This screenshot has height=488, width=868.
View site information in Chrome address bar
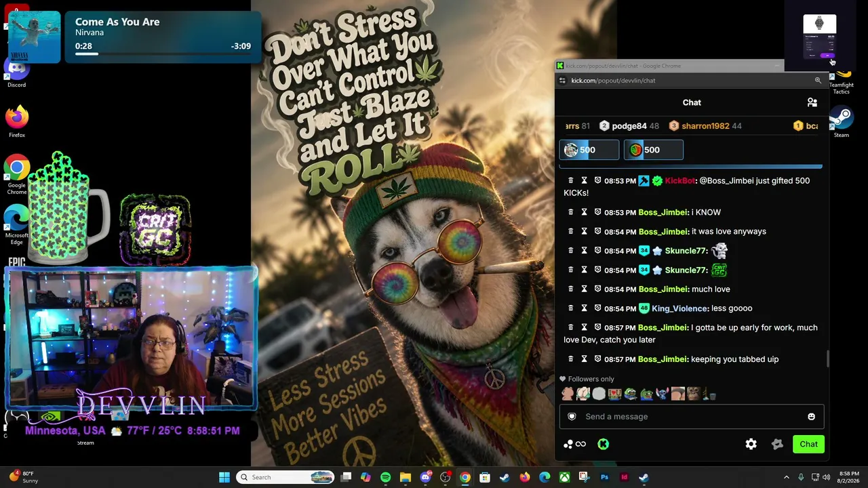point(561,81)
